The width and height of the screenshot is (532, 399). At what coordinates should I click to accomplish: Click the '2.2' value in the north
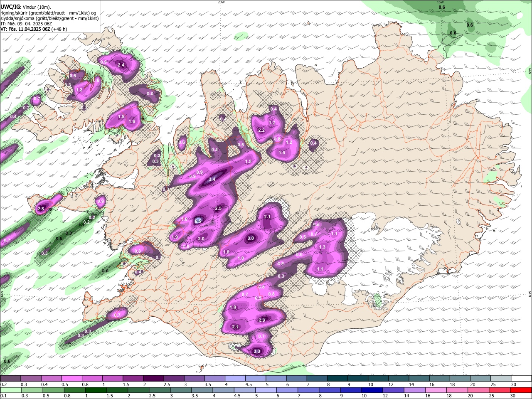[261, 131]
